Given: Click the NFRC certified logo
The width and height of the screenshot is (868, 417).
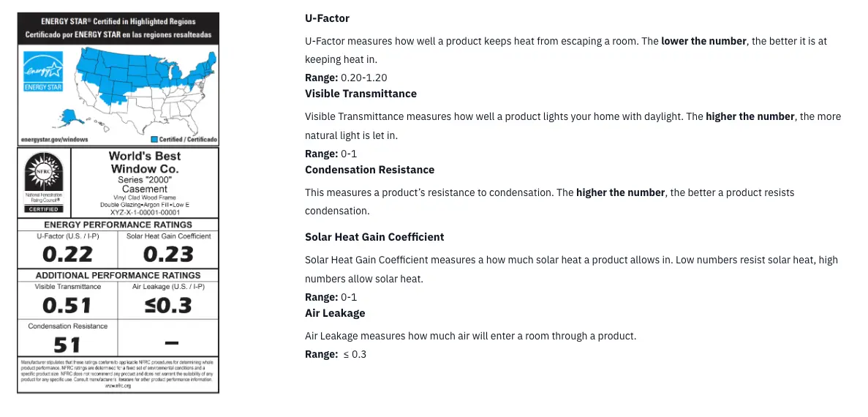Looking at the screenshot, I should coord(44,181).
